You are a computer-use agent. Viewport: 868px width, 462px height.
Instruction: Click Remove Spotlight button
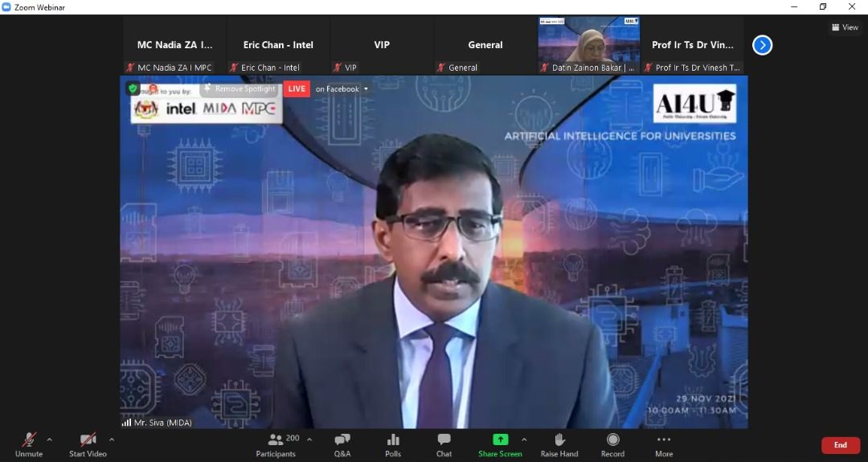pyautogui.click(x=240, y=89)
